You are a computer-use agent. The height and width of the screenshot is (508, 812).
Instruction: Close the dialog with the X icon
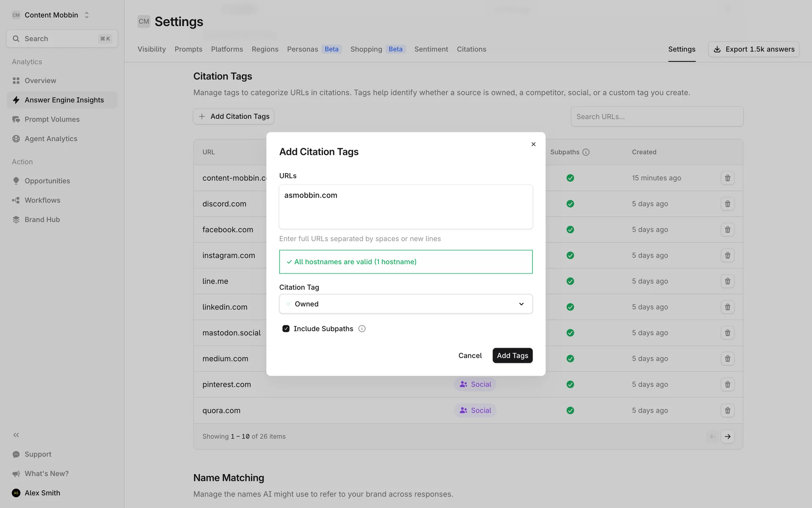(533, 144)
